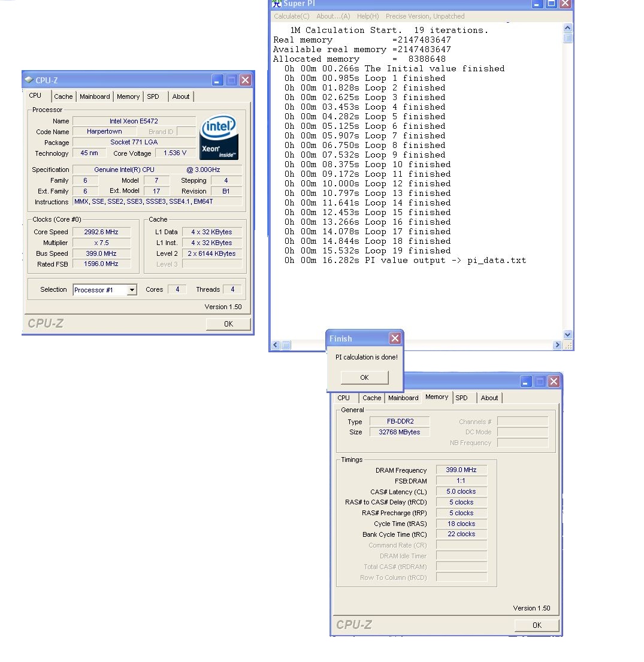Close the Super PI window

566,4
